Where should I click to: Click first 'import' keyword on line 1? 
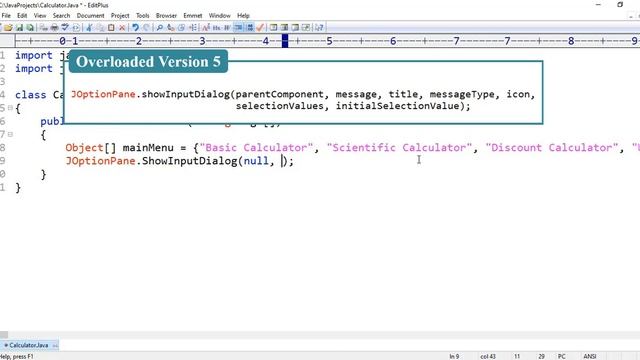(x=34, y=56)
